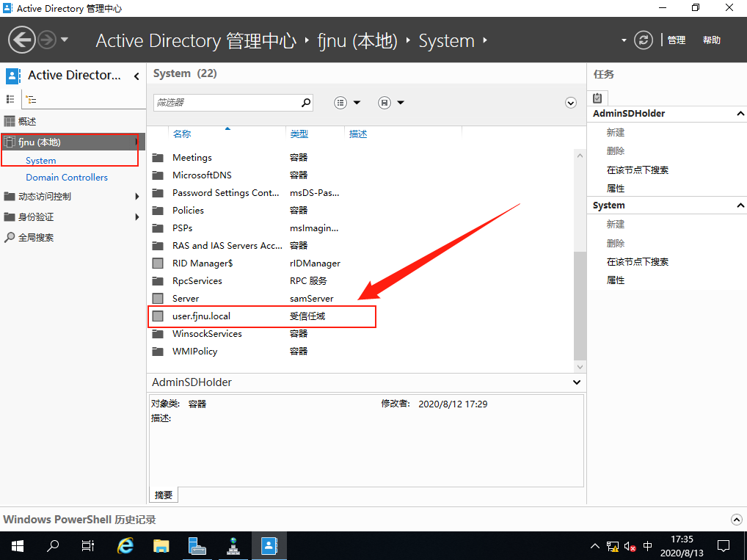Expand the filter criteria chevron button
Viewport: 747px width, 560px height.
click(x=571, y=103)
